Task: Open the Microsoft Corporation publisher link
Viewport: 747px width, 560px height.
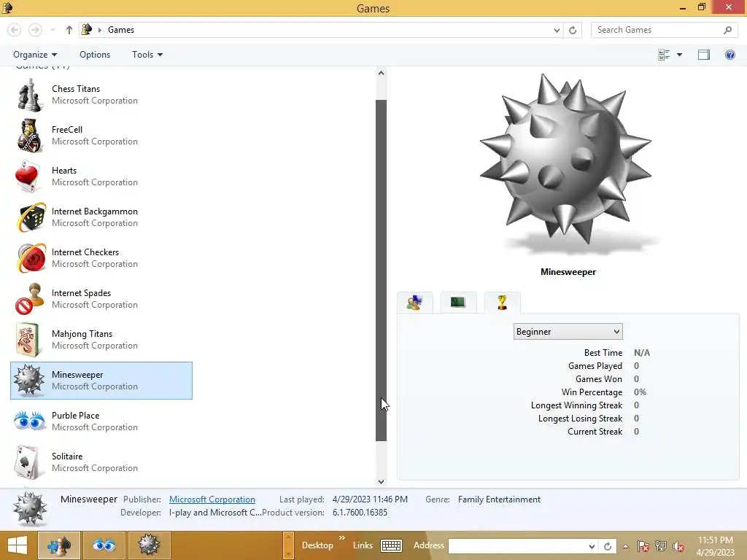Action: coord(212,499)
